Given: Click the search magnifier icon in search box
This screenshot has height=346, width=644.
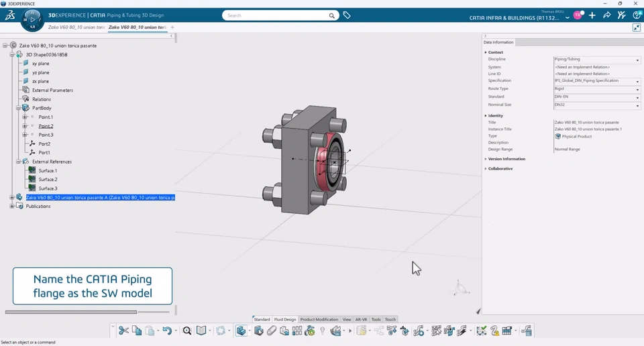Looking at the screenshot, I should [x=331, y=15].
